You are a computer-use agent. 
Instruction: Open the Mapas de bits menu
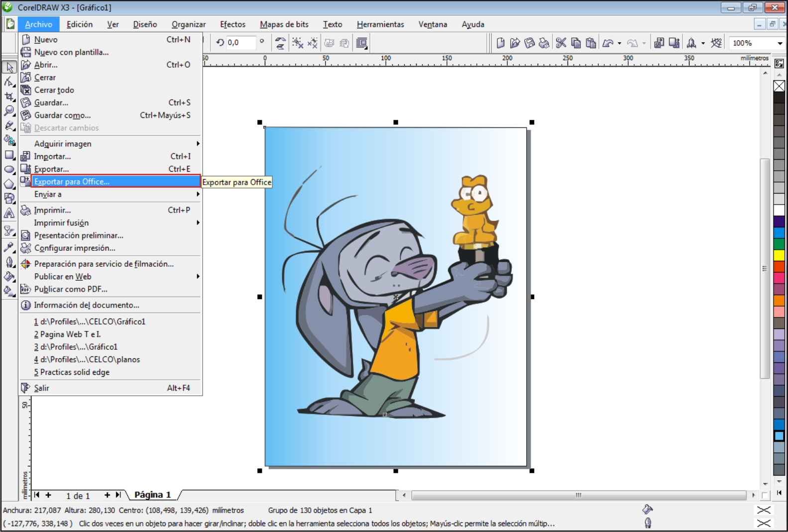click(284, 24)
